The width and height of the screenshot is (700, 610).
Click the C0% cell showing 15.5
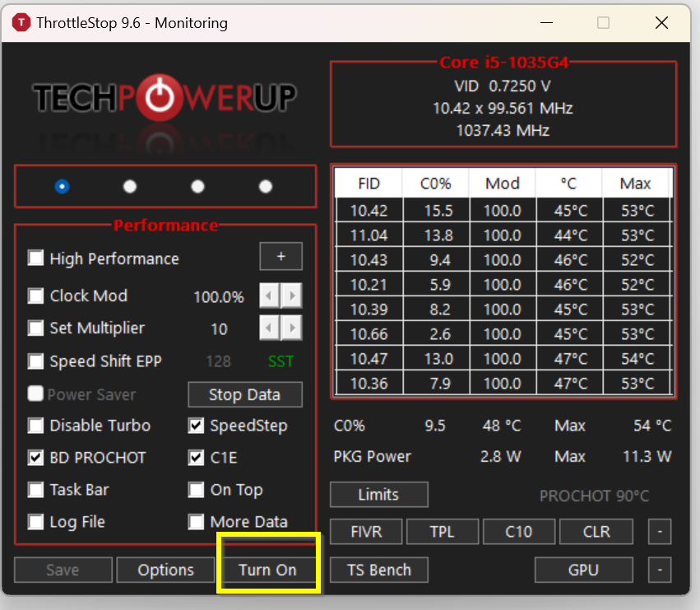coord(437,211)
